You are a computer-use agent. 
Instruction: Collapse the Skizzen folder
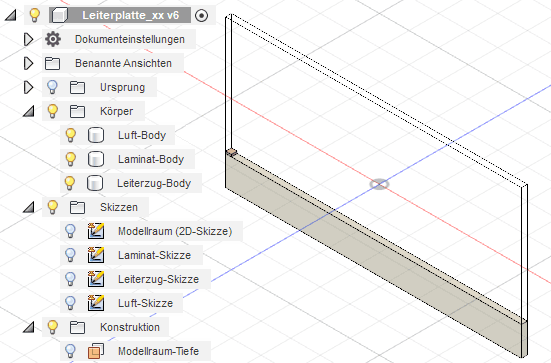[28, 207]
